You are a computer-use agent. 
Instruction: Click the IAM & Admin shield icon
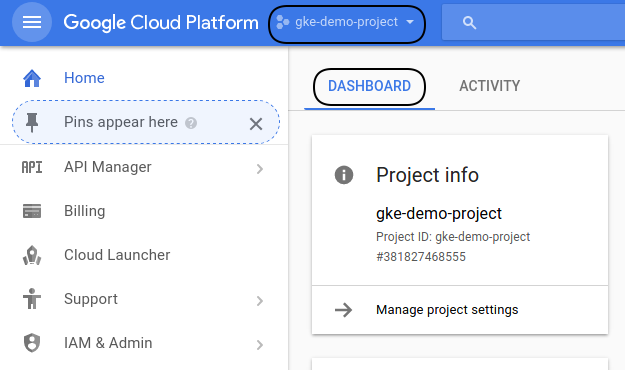pyautogui.click(x=32, y=343)
